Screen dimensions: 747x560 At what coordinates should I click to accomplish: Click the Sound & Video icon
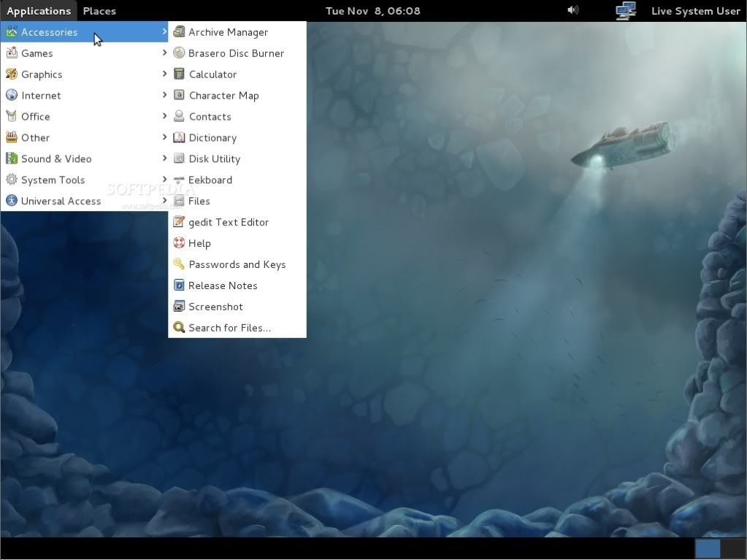(x=12, y=158)
